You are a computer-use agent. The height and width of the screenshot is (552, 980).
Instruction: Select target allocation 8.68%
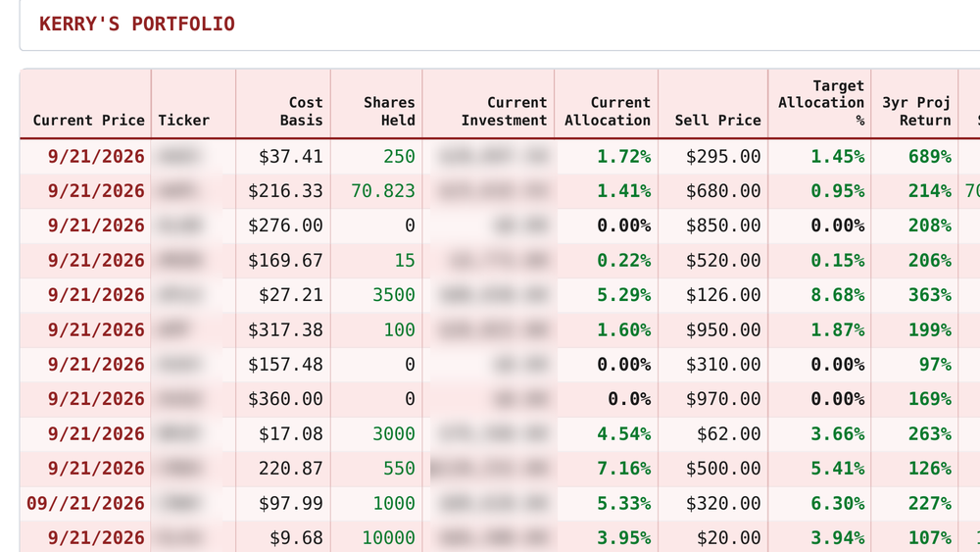point(838,294)
